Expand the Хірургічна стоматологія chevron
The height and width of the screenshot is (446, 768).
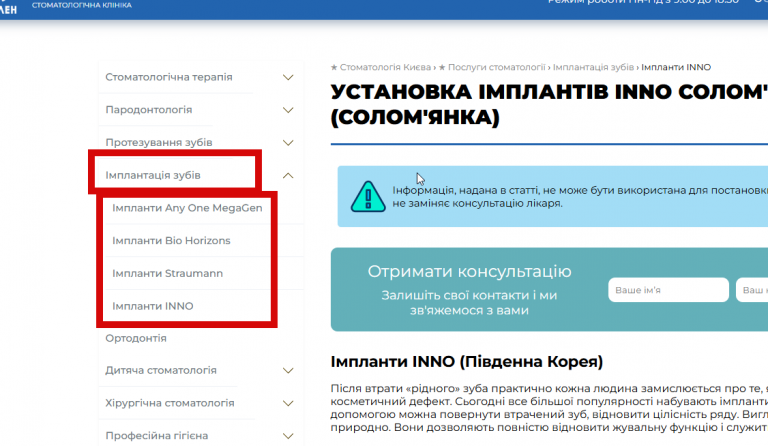tap(288, 403)
